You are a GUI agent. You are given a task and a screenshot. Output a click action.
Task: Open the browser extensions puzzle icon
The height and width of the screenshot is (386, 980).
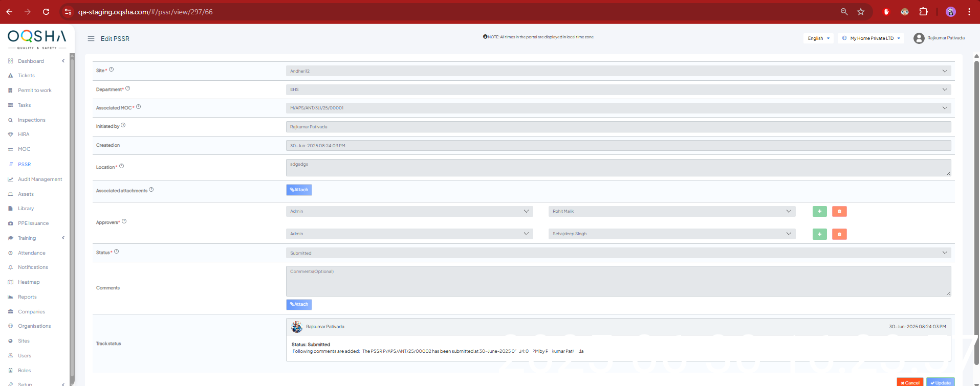(923, 12)
